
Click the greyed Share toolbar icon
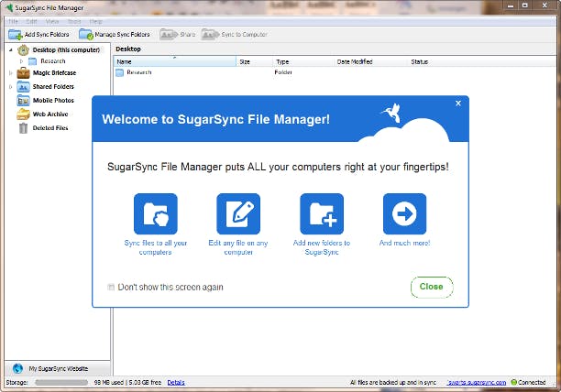[169, 35]
